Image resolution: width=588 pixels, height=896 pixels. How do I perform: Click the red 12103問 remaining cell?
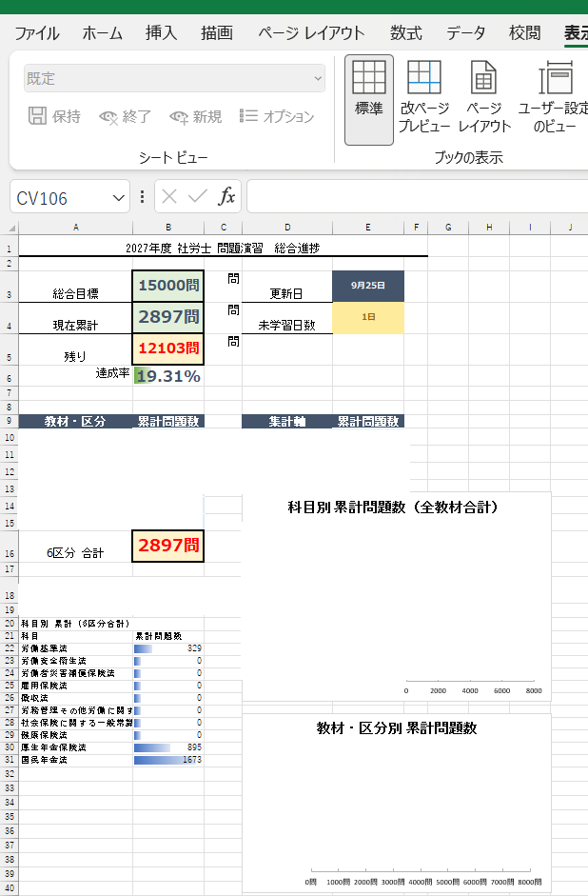point(168,348)
